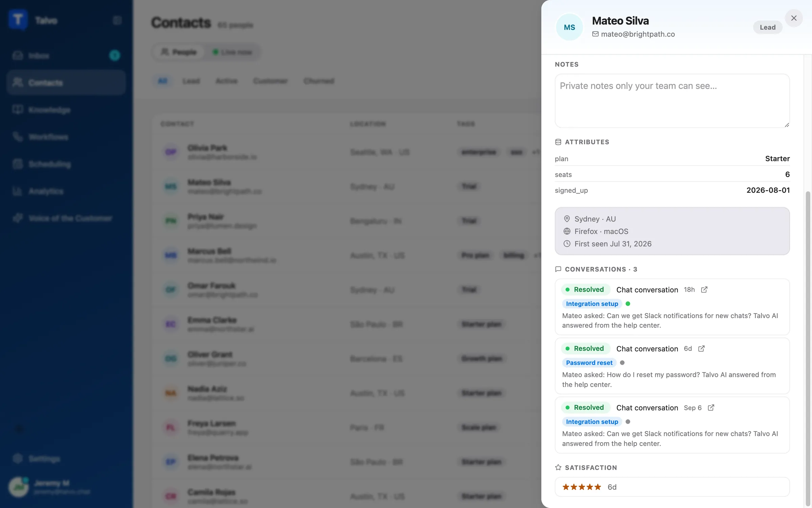
Task: Open Nadia Aziz contact row
Action: 347,393
